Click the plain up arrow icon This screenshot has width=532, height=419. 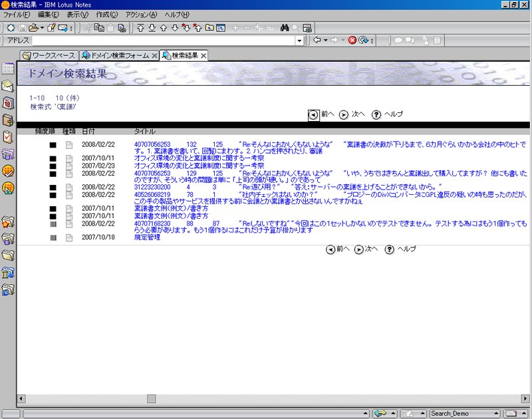coord(163,28)
